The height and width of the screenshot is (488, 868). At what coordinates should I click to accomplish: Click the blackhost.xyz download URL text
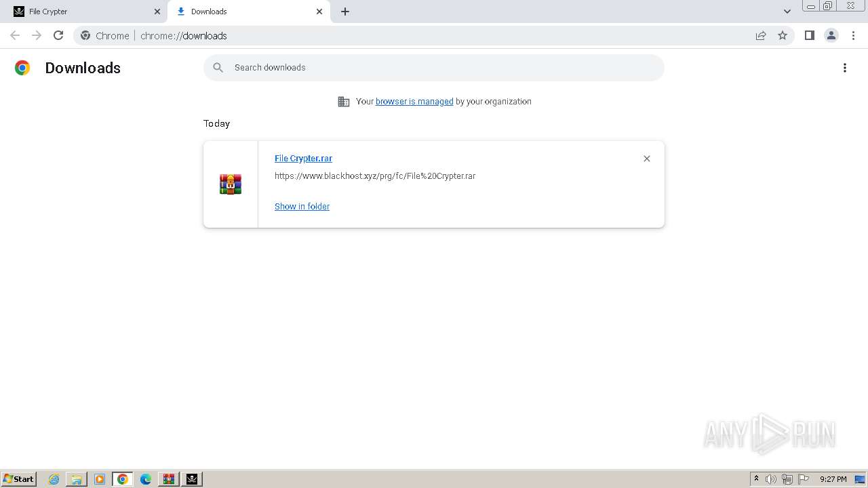(x=375, y=176)
